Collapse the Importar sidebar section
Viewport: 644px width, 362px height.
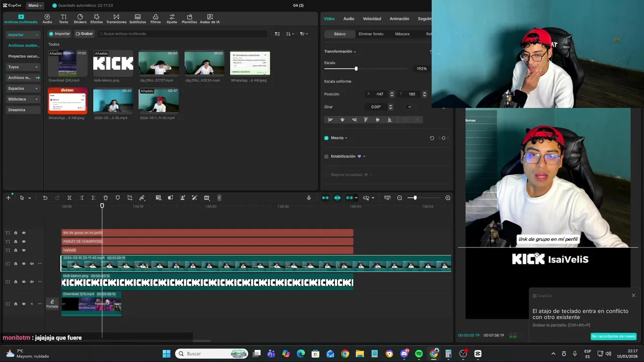(36, 35)
